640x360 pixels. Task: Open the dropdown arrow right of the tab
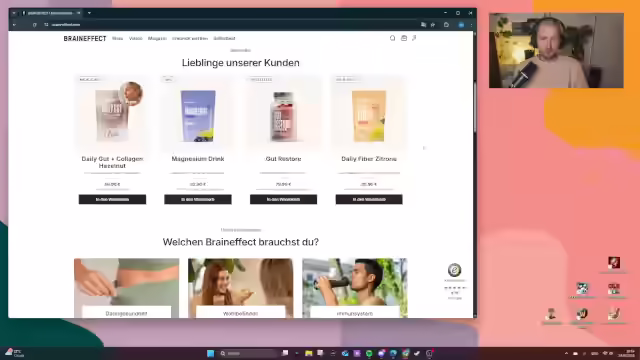(89, 13)
